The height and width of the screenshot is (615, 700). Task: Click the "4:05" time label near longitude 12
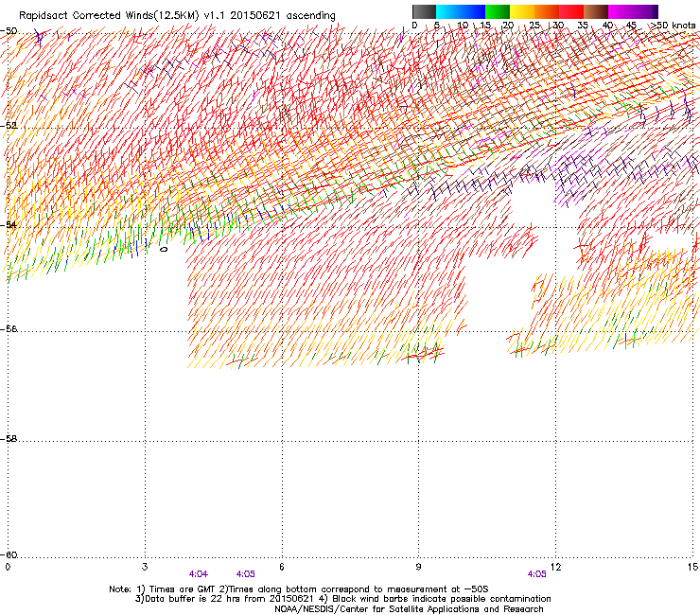536,574
